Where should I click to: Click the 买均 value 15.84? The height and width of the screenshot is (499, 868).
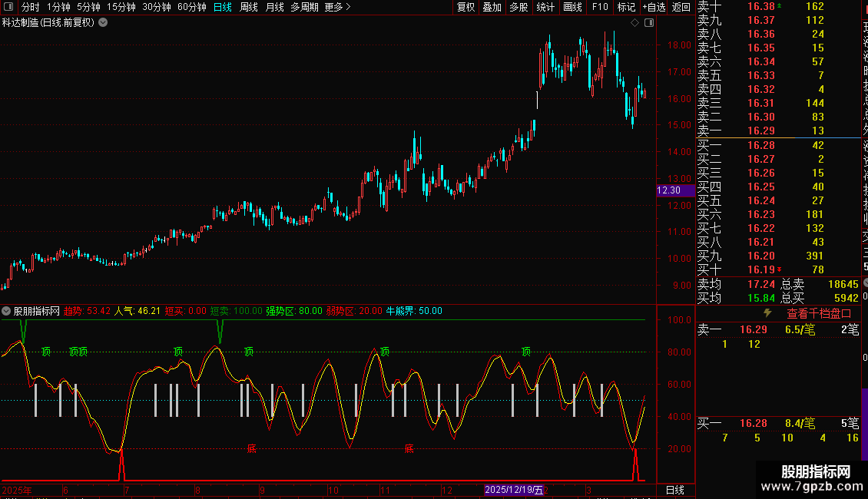pos(761,298)
